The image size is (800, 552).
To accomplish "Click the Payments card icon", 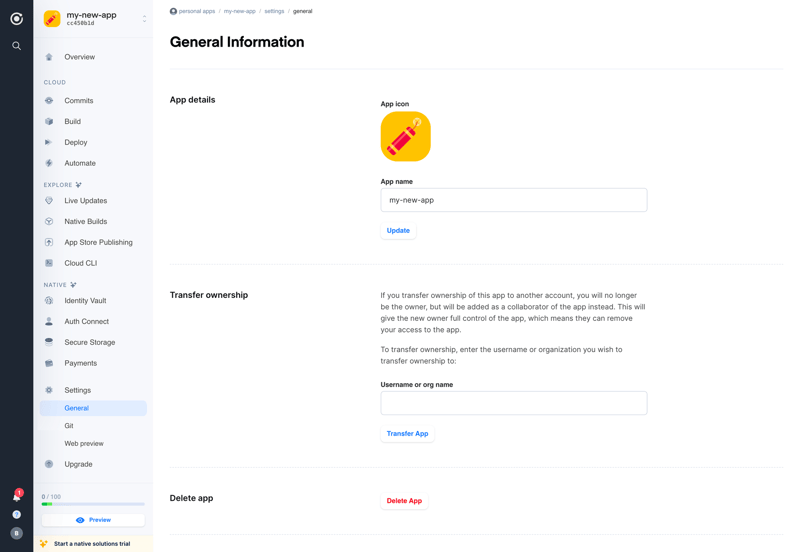I will pos(49,363).
